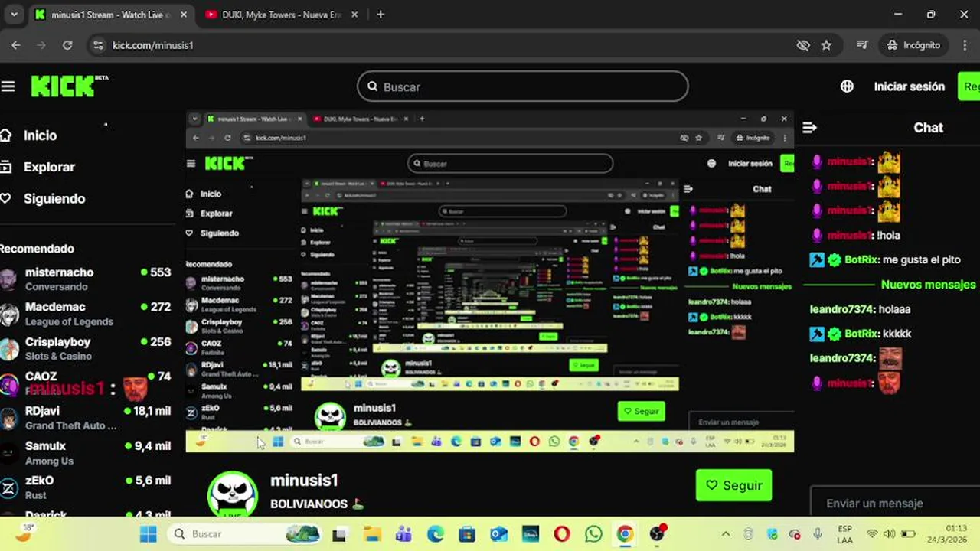The height and width of the screenshot is (551, 980).
Task: Open WhatsApp from taskbar
Action: coord(593,534)
